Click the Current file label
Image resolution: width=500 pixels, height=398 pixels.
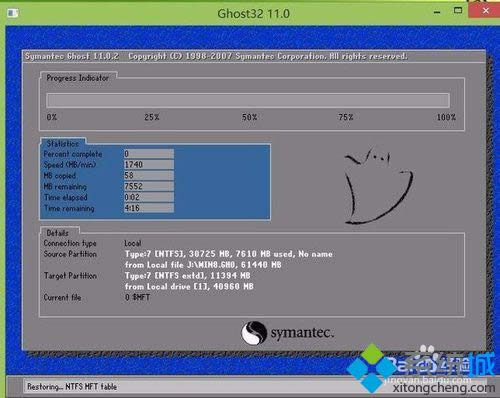tap(62, 297)
